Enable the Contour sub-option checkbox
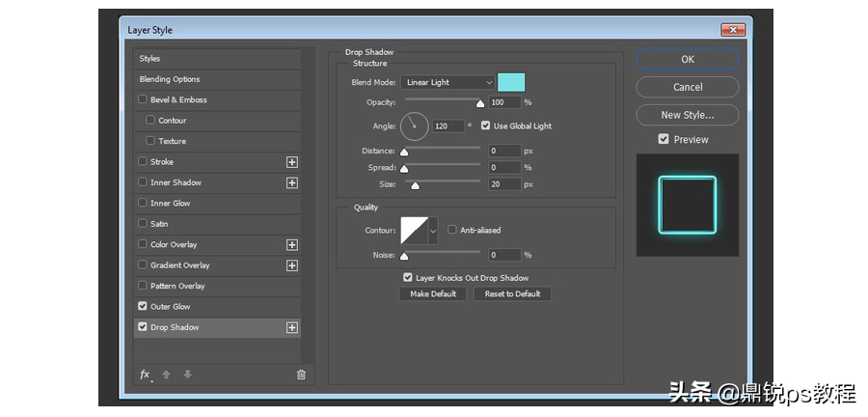Image resolution: width=868 pixels, height=417 pixels. (150, 120)
